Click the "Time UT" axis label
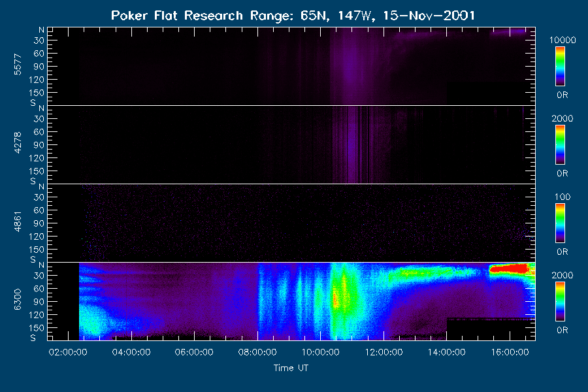Viewport: 588px width, 392px height. point(291,368)
